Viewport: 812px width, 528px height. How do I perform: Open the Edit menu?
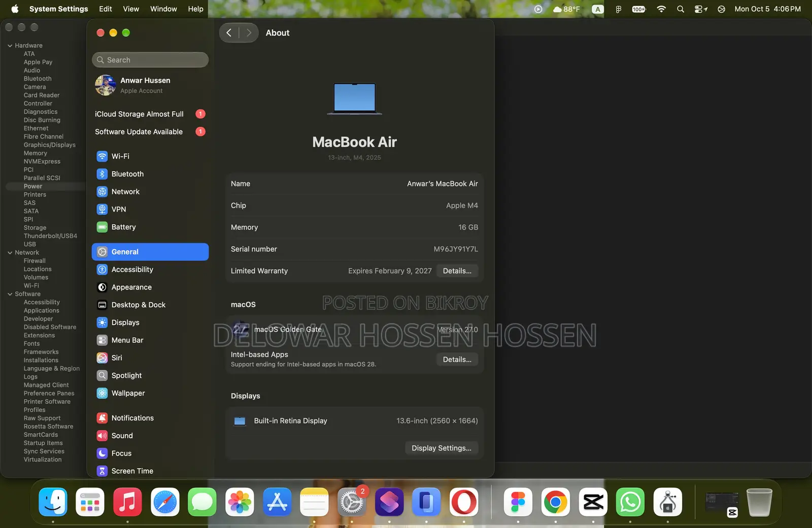(x=106, y=9)
